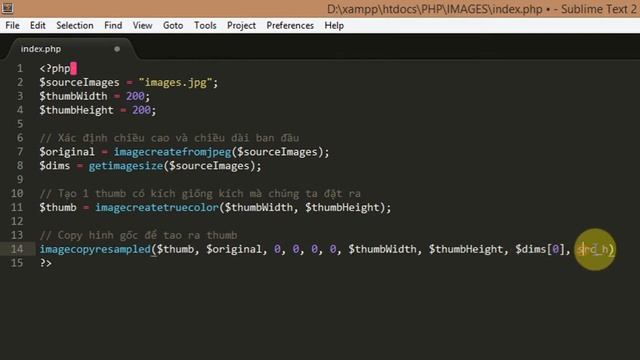This screenshot has width=640, height=360.
Task: Open the Goto menu
Action: point(173,25)
